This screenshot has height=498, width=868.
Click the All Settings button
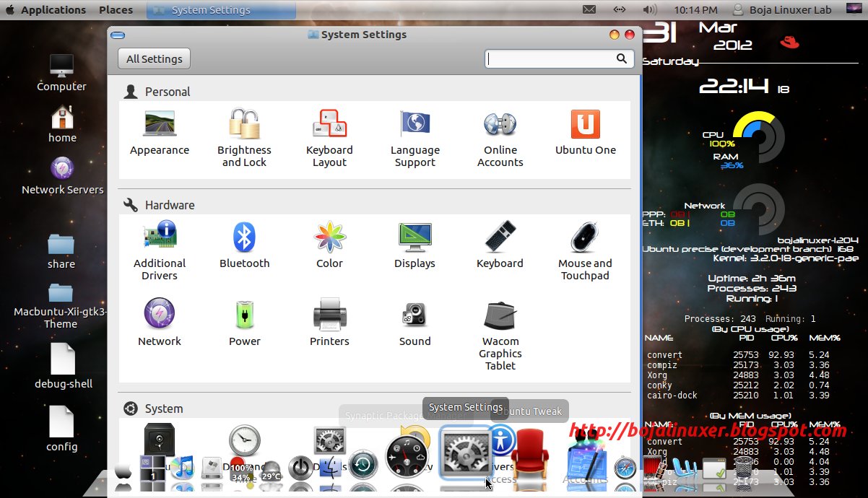tap(153, 58)
